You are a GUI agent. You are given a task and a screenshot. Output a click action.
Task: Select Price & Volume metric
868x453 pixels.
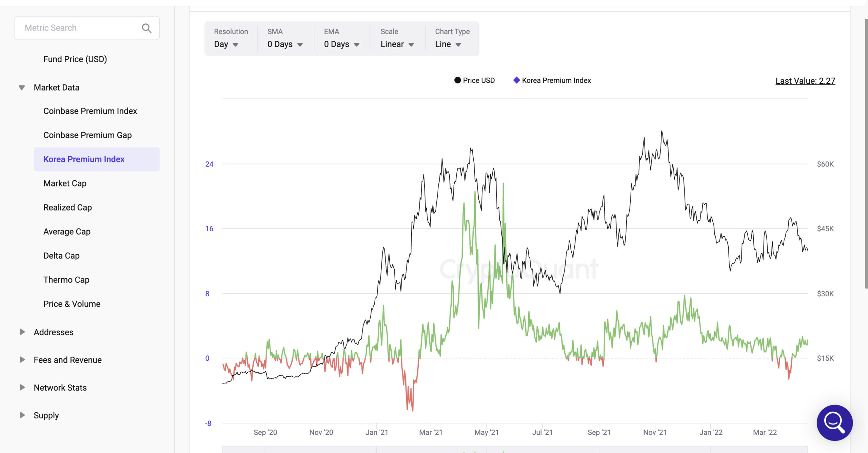[x=72, y=303]
